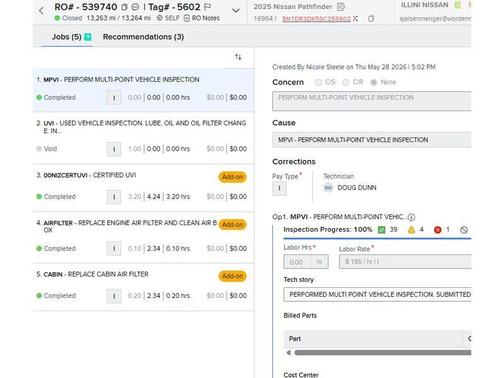Open the hr unit dropdown
Image resolution: width=504 pixels, height=378 pixels.
pos(319,262)
